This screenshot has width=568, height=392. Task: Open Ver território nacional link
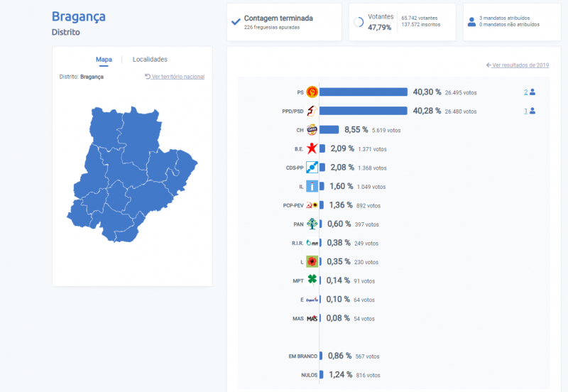click(x=175, y=77)
